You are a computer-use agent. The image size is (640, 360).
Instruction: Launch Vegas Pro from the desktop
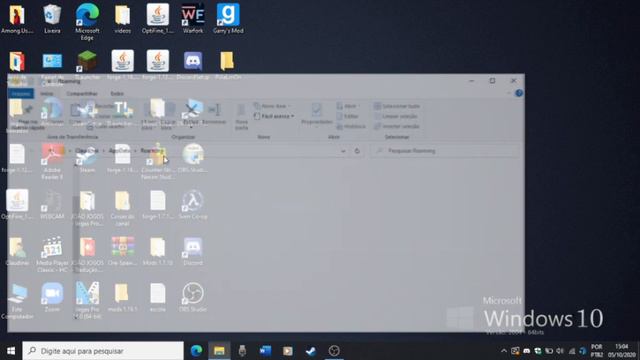87,300
